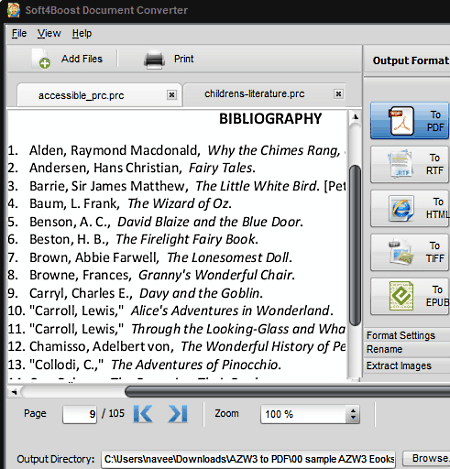450x469 pixels.
Task: Click the Add Files icon with green plus
Action: click(x=41, y=59)
